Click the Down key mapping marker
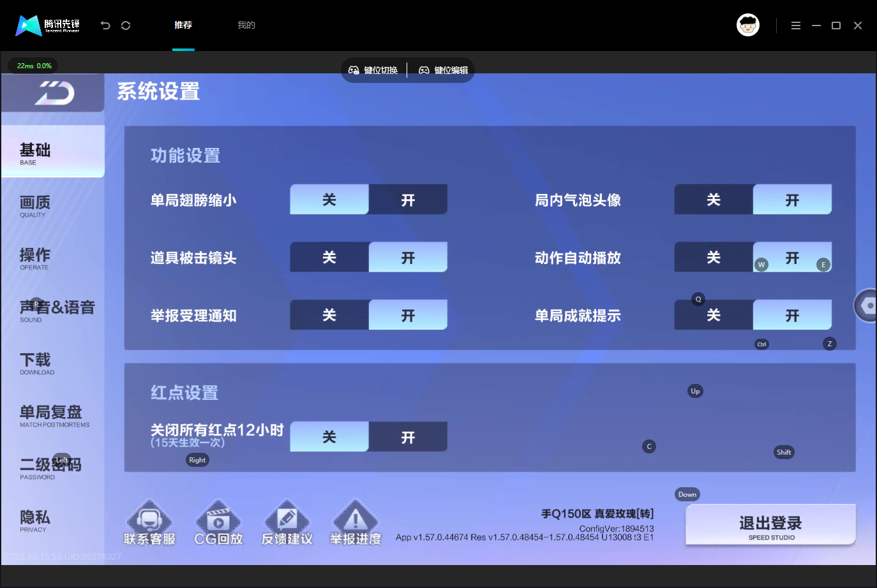This screenshot has width=877, height=588. [687, 494]
